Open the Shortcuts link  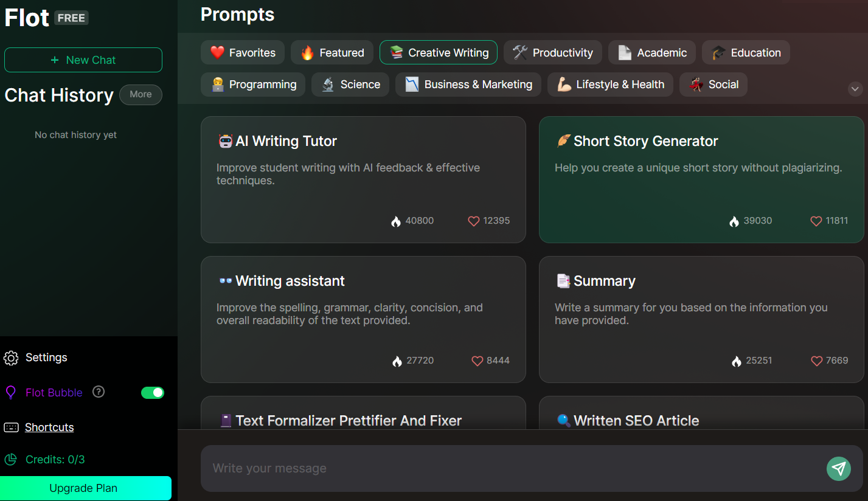tap(49, 427)
